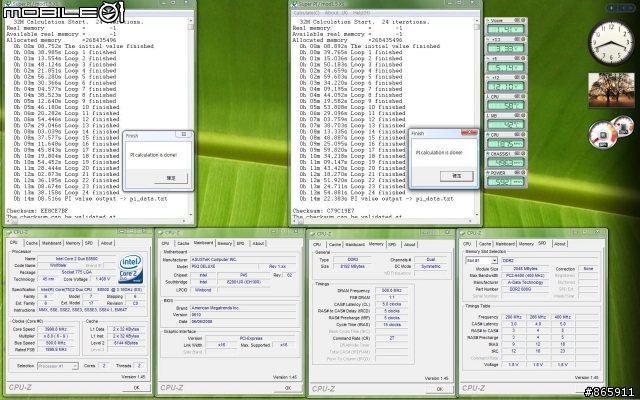Select the POWER fan sensor display

click(x=505, y=181)
